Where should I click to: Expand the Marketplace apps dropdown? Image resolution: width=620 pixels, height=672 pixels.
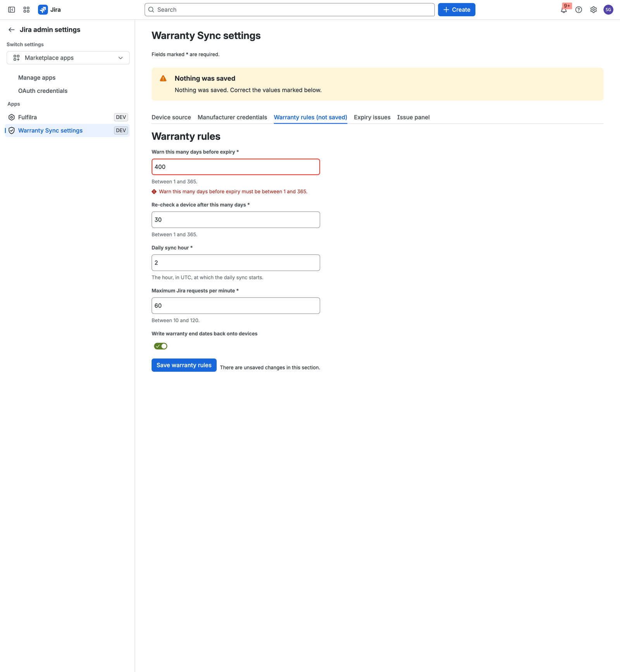click(x=68, y=58)
